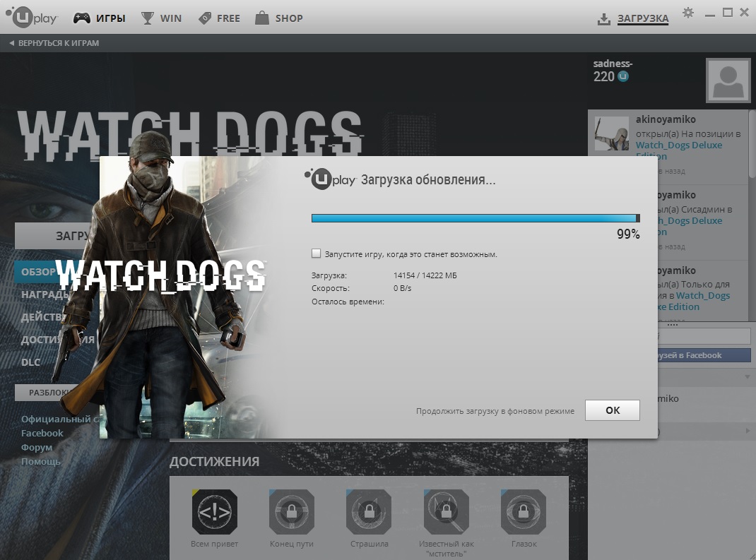Click the Продолжить загрузку в фоновом режиме text

point(495,411)
